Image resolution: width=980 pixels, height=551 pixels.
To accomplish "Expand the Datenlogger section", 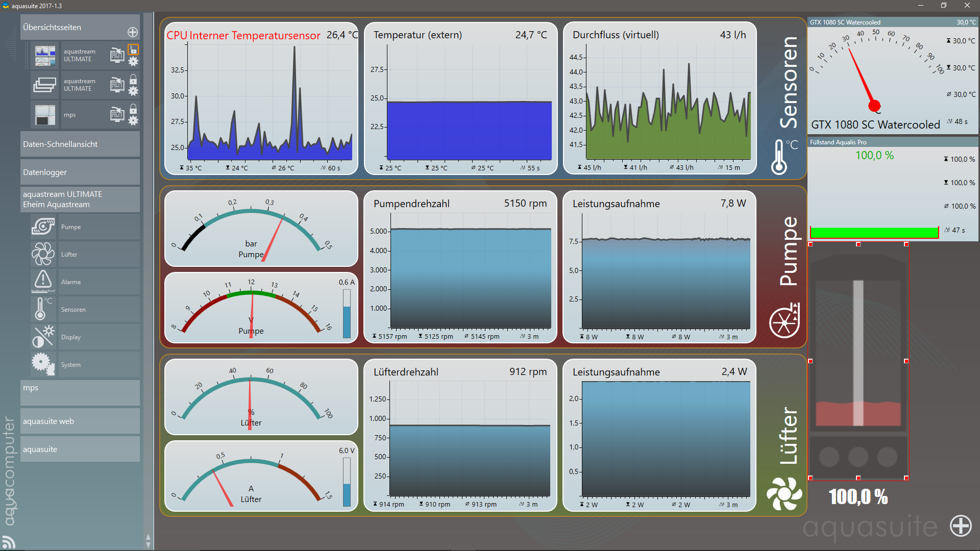I will click(80, 172).
